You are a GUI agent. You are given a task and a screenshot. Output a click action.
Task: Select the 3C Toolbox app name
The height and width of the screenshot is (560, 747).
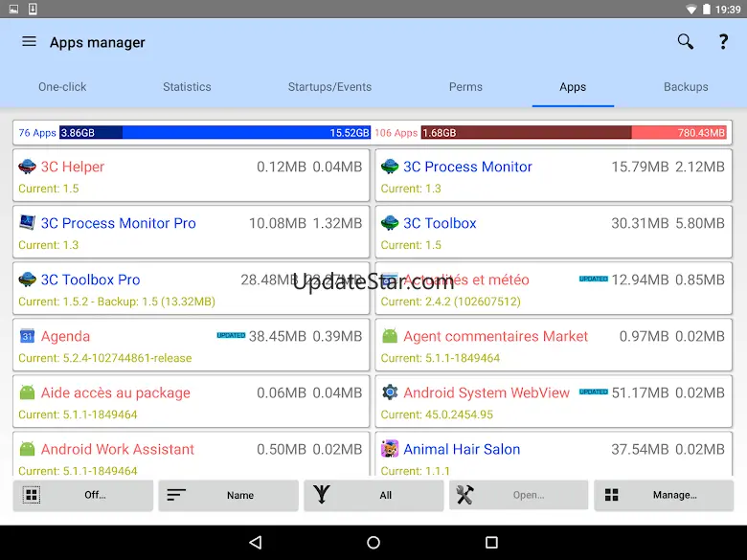pos(440,223)
